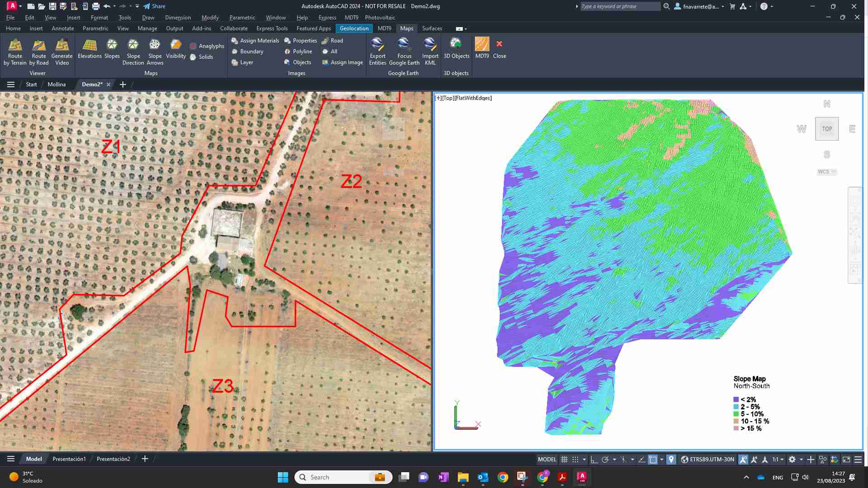Click the green 5 - 10% legend swatch
The image size is (868, 488).
736,414
